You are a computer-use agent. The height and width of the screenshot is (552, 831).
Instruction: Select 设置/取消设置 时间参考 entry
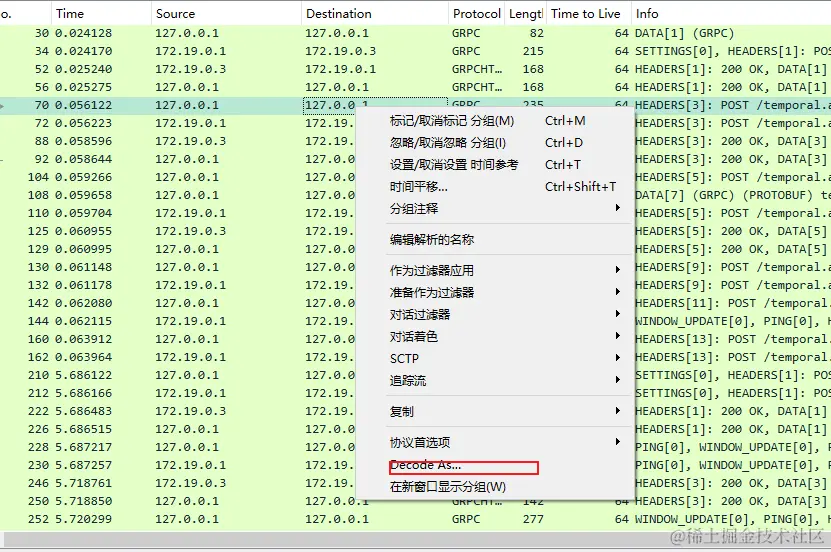pos(495,165)
